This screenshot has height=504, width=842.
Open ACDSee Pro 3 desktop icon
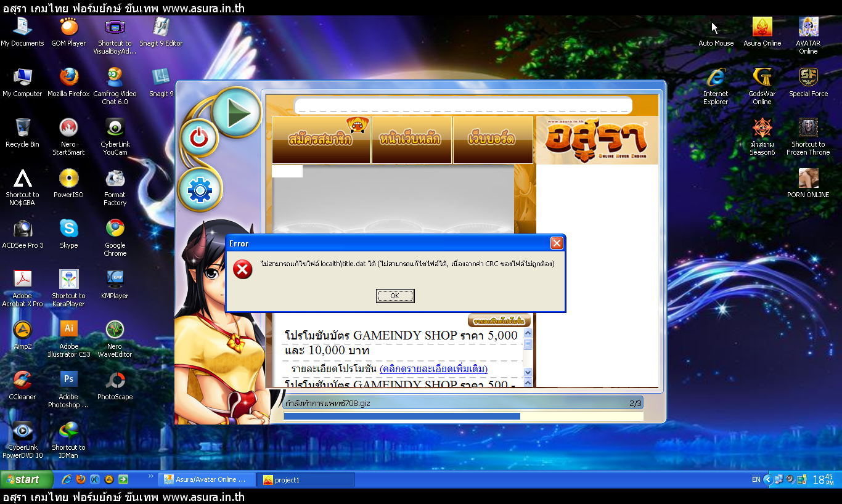point(23,234)
